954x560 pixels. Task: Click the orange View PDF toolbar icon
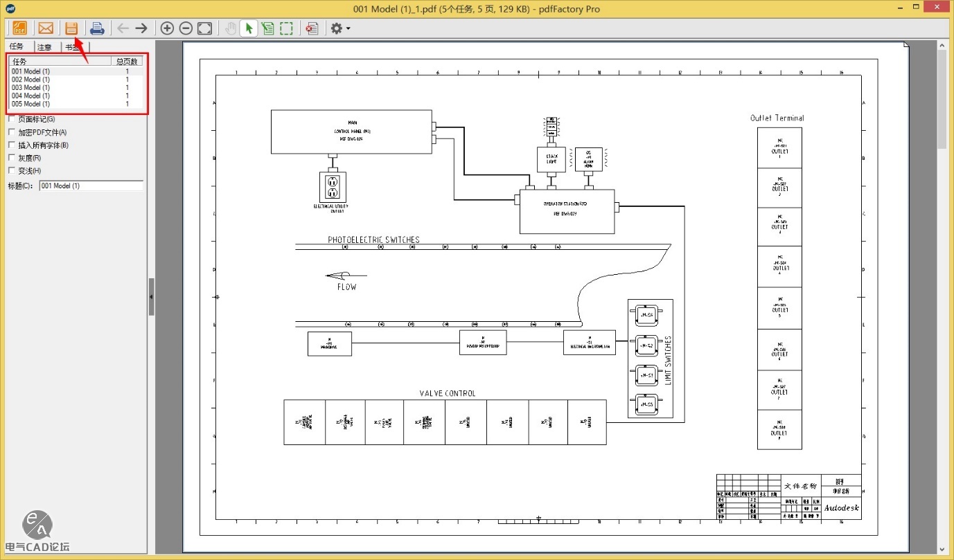coord(19,28)
